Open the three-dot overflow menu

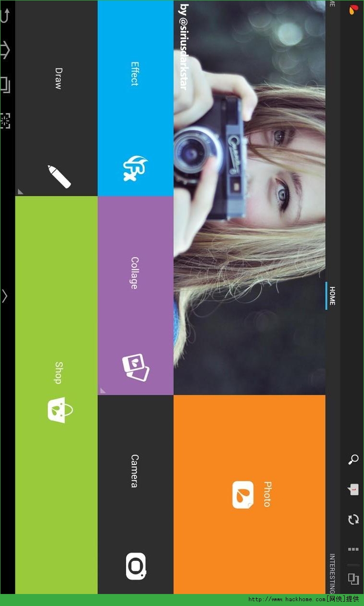[x=353, y=549]
